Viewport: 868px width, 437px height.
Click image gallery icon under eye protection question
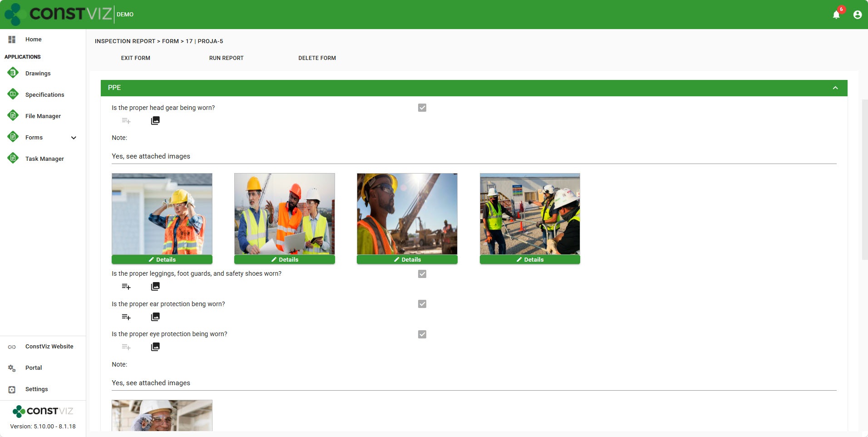coord(155,347)
